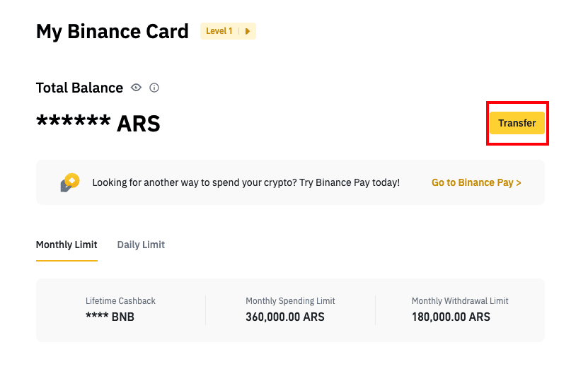
Task: Click the Monthly Withdrawal Limit amount
Action: pos(451,317)
